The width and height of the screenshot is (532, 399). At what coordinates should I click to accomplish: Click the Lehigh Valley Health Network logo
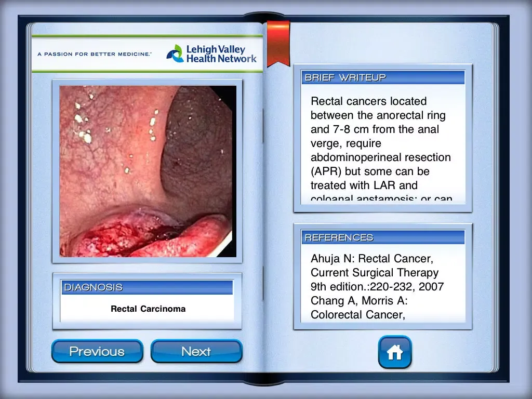coord(211,54)
